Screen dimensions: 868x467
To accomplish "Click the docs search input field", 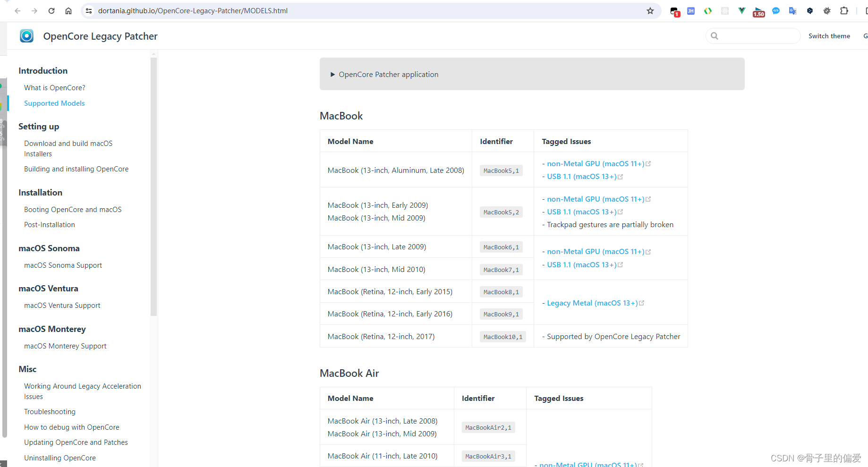I will pos(753,36).
